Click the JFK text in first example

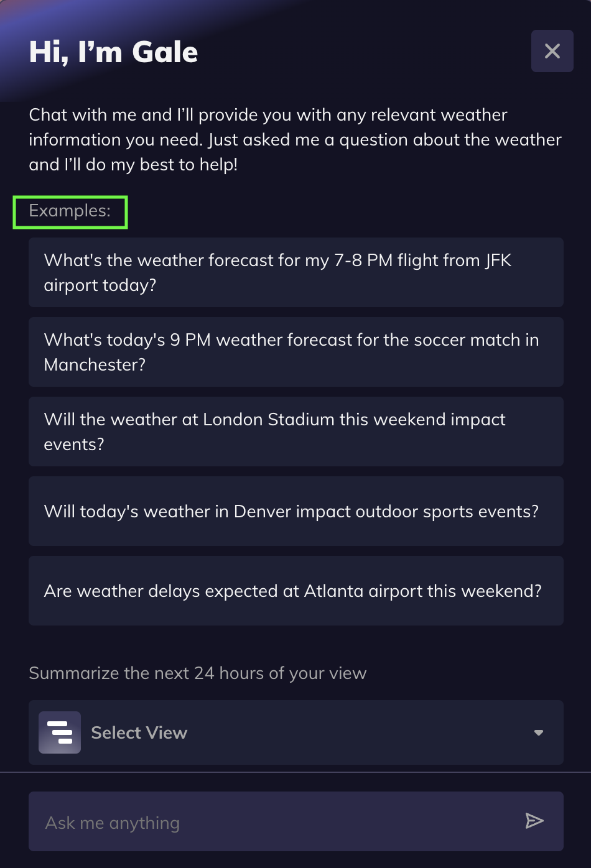coord(498,260)
